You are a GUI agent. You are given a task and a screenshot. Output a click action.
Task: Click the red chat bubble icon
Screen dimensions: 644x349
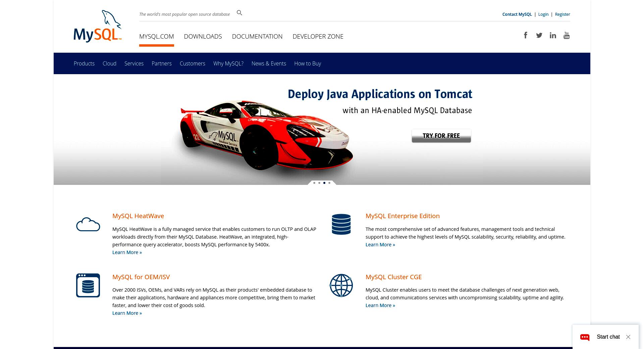coord(585,337)
